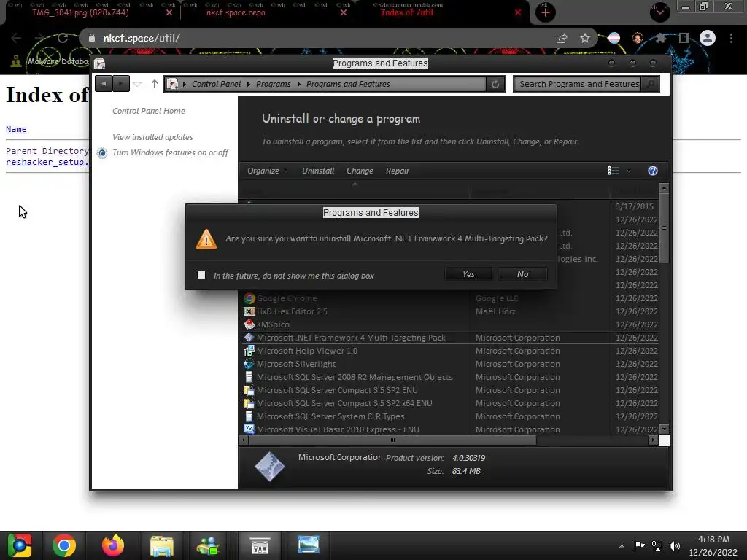
Task: Open the view options dropdown arrow
Action: [x=629, y=171]
